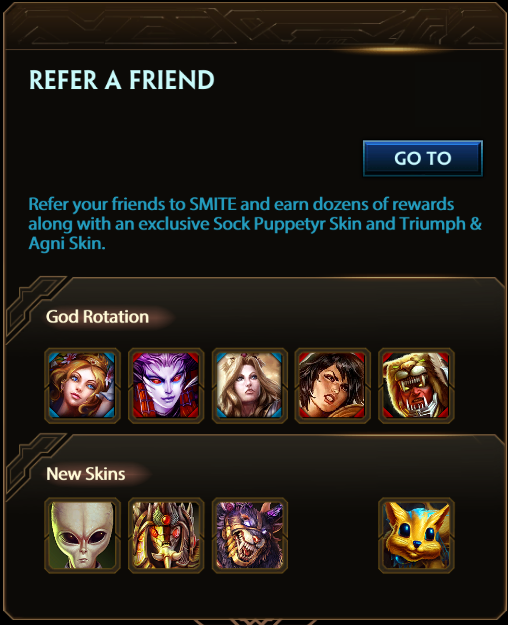This screenshot has height=625, width=508.
Task: Click the GO TO button
Action: [423, 158]
